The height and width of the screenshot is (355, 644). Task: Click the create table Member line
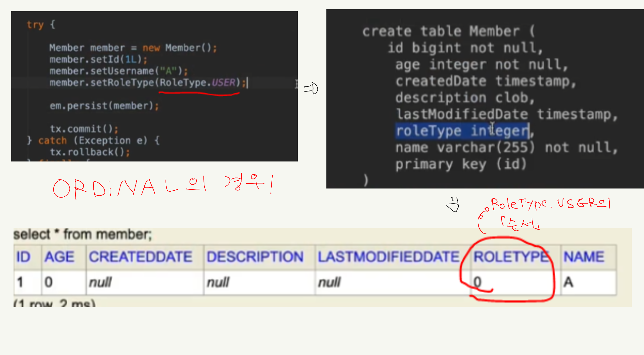[x=448, y=31]
